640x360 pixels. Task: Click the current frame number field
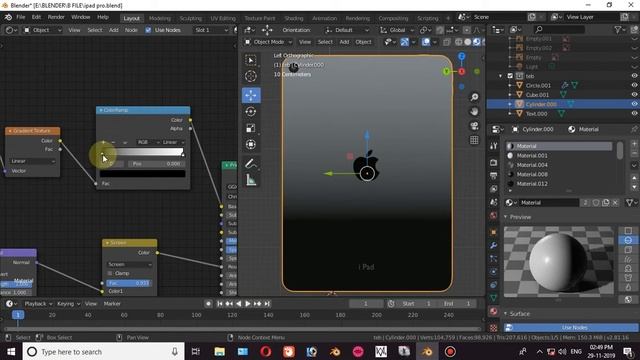pos(366,304)
